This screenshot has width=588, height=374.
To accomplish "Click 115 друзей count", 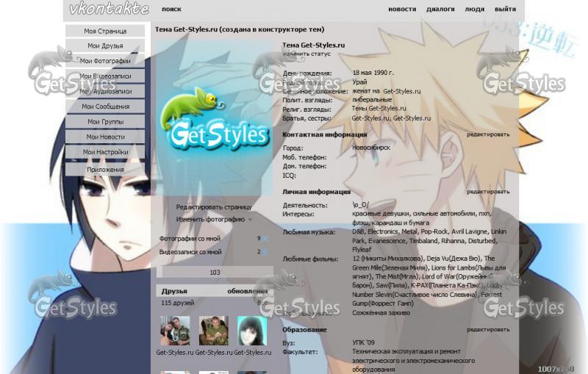I will click(x=177, y=303).
